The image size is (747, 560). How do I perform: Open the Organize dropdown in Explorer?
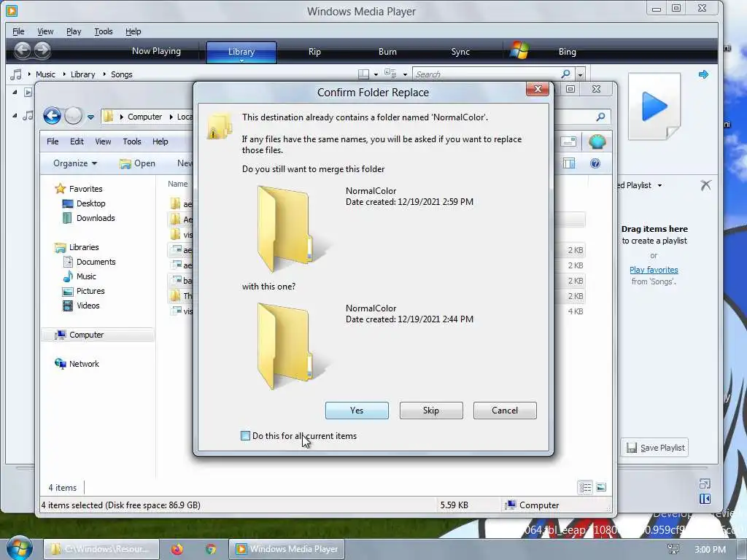click(75, 163)
